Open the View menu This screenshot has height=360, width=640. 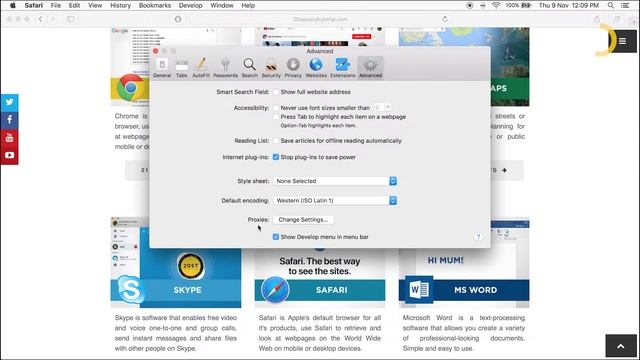pyautogui.click(x=95, y=5)
